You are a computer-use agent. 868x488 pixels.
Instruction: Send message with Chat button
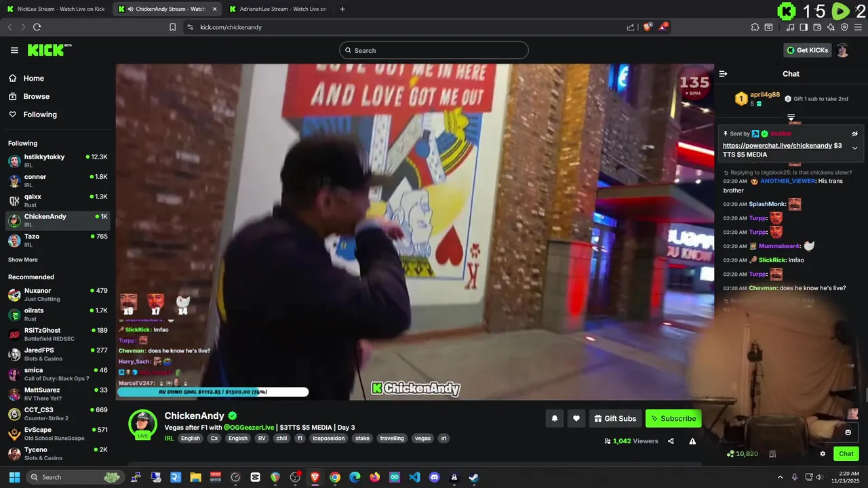point(846,454)
